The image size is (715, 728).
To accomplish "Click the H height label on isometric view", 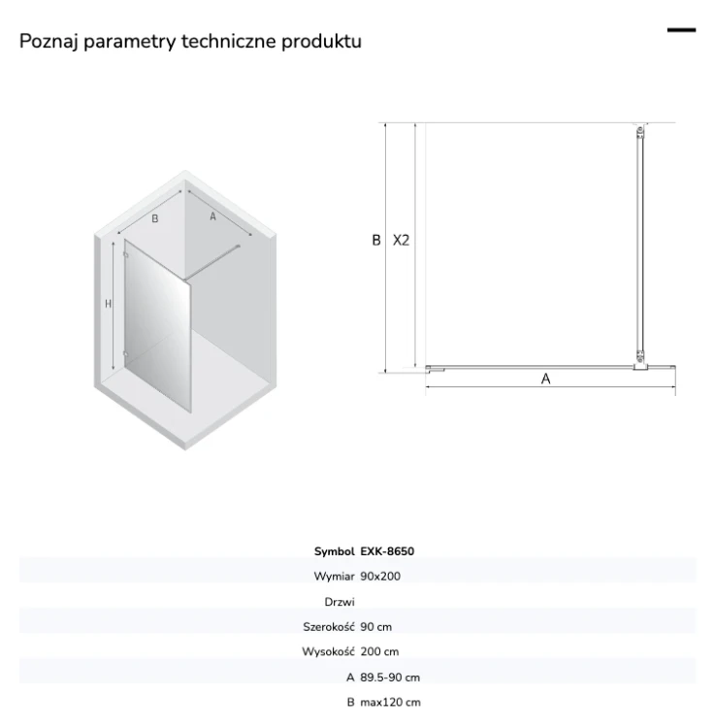I will click(x=108, y=304).
